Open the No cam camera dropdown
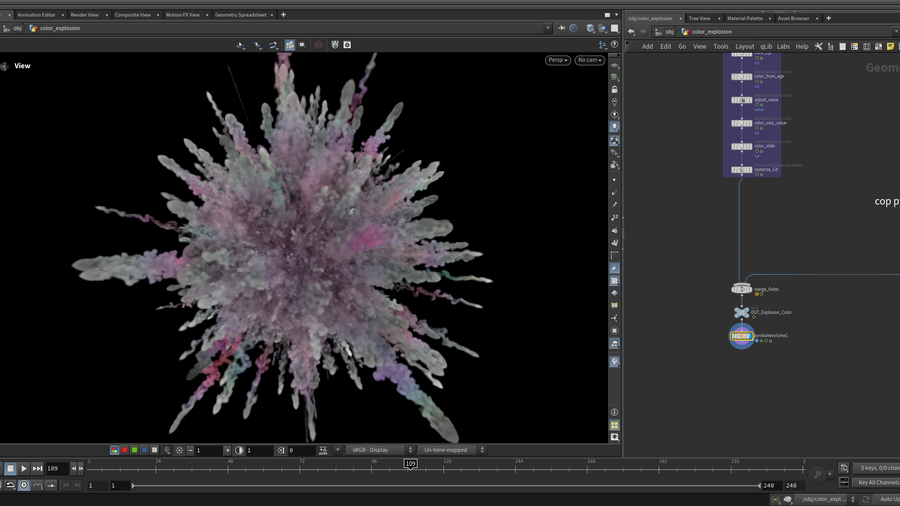This screenshot has height=506, width=900. (589, 60)
